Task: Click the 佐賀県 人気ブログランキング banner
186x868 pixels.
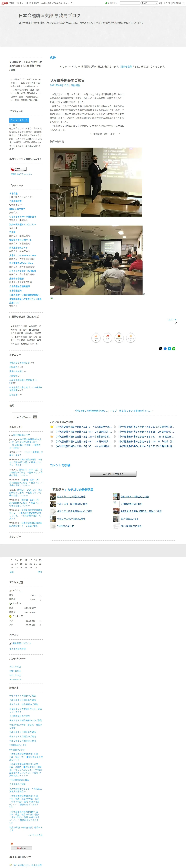Action: click(19, 169)
